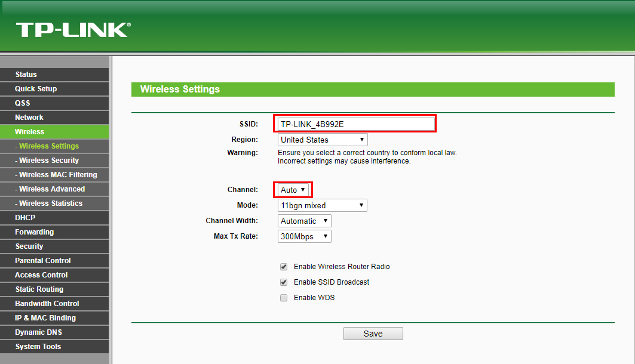The width and height of the screenshot is (635, 364).
Task: Open Wireless Security submenu
Action: (54, 161)
